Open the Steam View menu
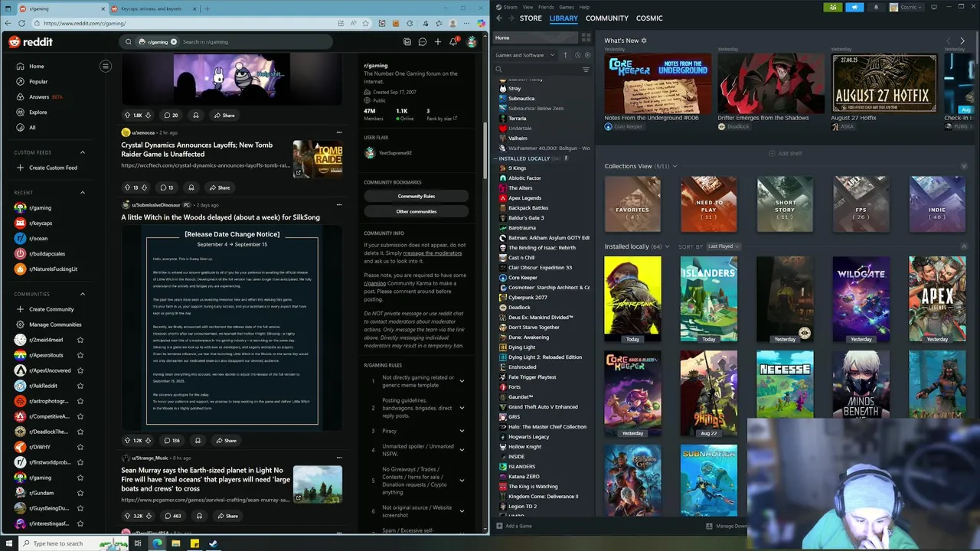This screenshot has height=551, width=980. (x=528, y=7)
